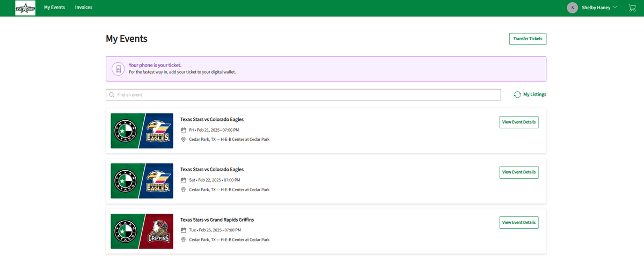Click the Griffins matchup thumbnail image

pos(142,231)
